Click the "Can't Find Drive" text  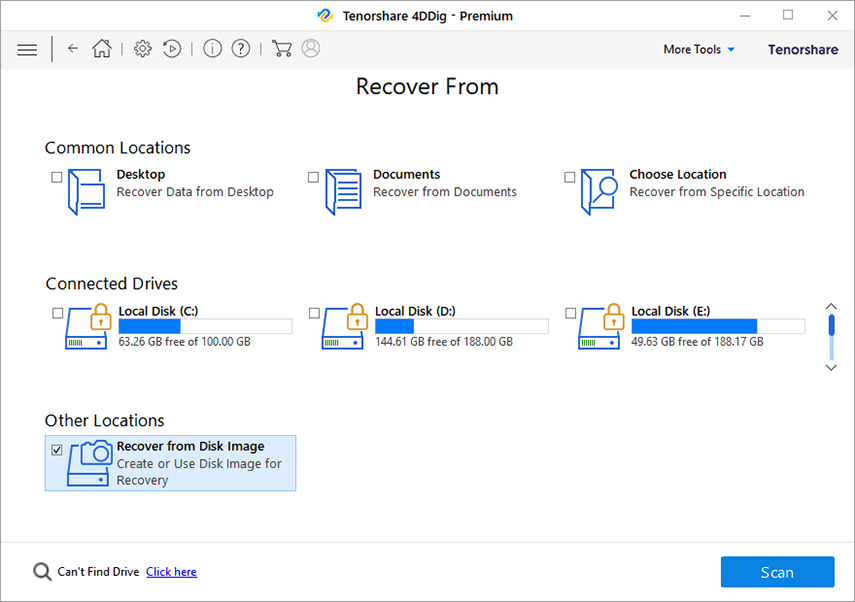point(98,572)
